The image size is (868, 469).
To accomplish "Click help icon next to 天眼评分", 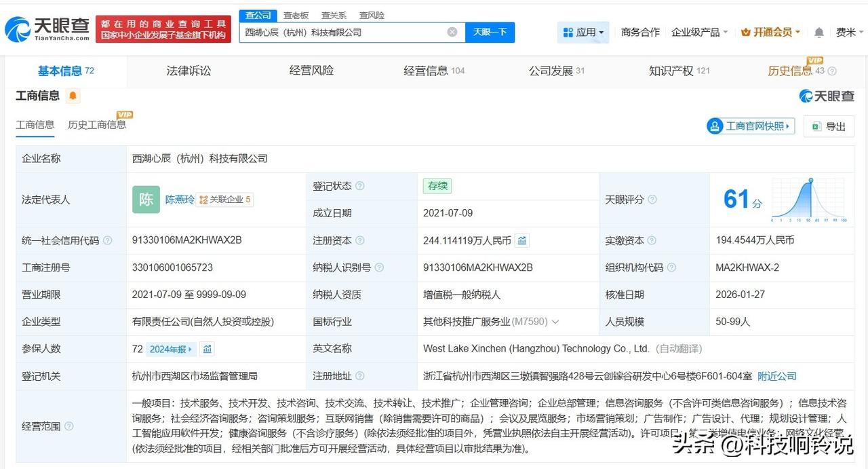I will 652,200.
